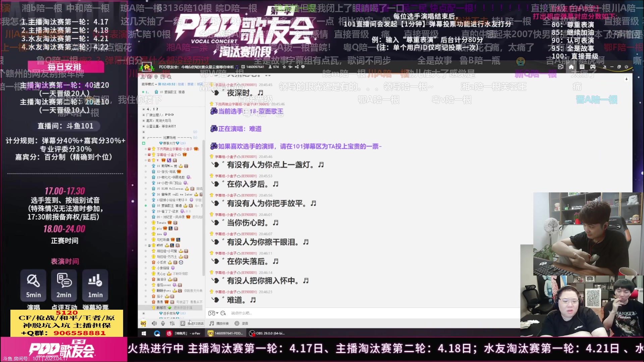The height and width of the screenshot is (362, 644).
Task: Click the YY channel house logo icon
Action: pos(147,67)
